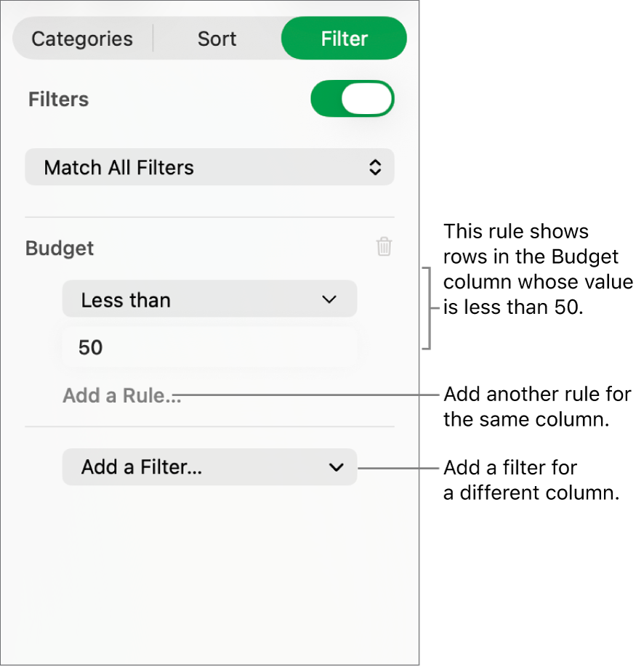This screenshot has height=667, width=644.
Task: Expand the chevron on Add a Filter
Action: [336, 467]
